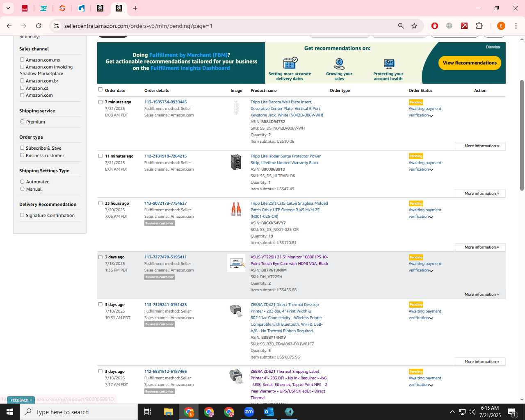Open order link 112-6581512-6187466

(165, 372)
